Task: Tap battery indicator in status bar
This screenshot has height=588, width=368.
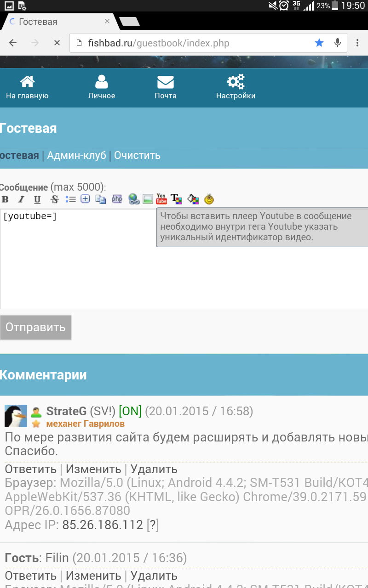Action: point(335,6)
